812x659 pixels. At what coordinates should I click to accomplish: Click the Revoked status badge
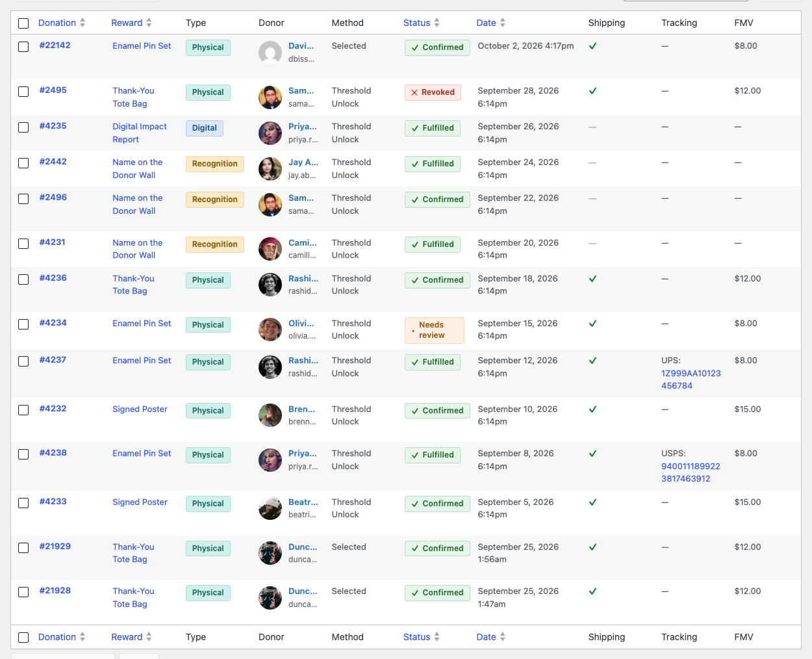[x=433, y=92]
